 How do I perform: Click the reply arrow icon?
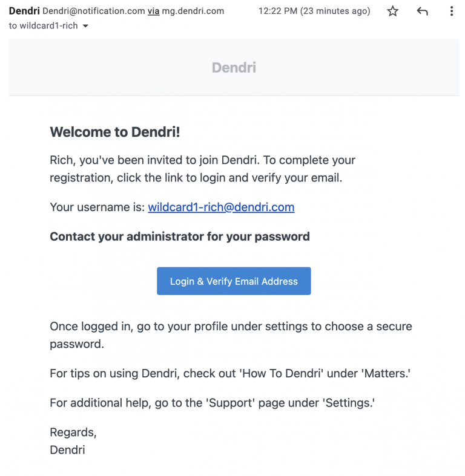pos(422,11)
